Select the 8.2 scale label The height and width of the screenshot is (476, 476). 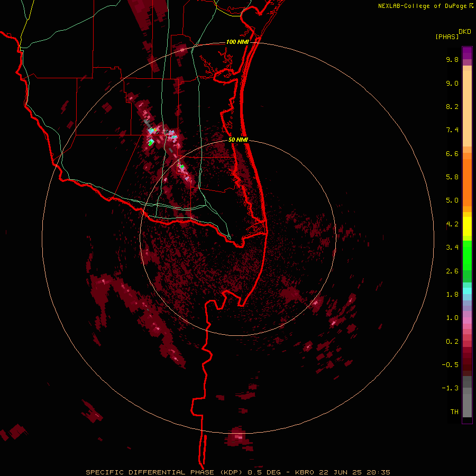[x=452, y=106]
